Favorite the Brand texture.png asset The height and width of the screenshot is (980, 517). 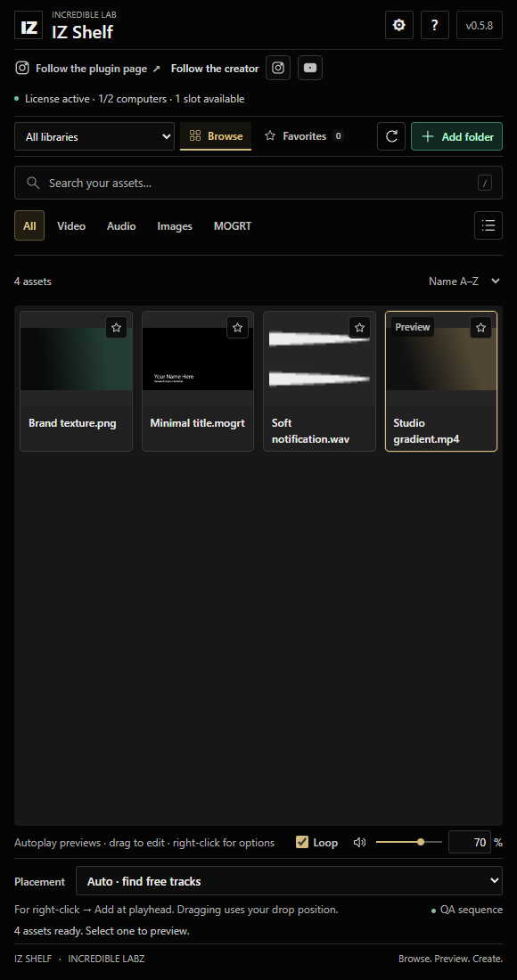[116, 328]
